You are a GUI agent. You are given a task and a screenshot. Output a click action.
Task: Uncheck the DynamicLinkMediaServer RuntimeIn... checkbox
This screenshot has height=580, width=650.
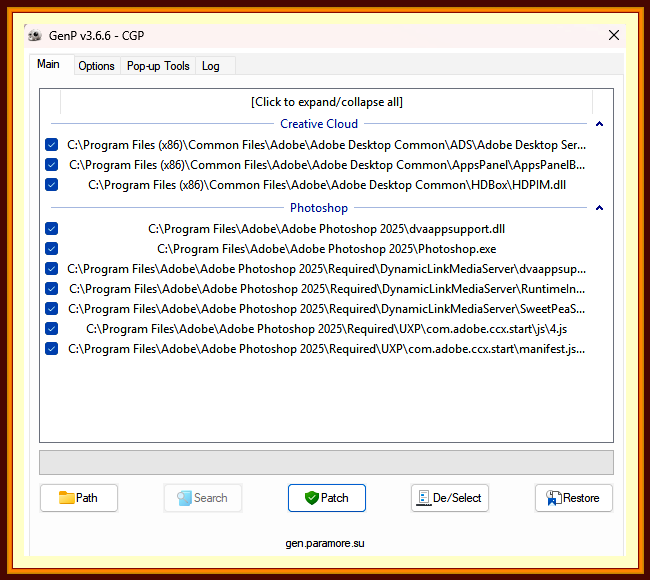[51, 289]
